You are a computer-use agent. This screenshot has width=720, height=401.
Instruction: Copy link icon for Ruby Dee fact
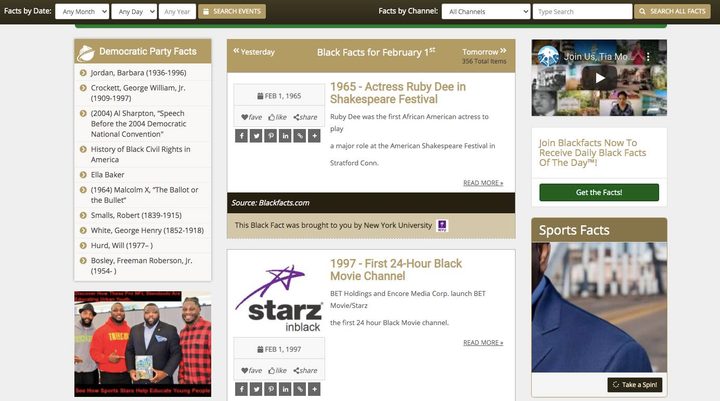tap(300, 136)
